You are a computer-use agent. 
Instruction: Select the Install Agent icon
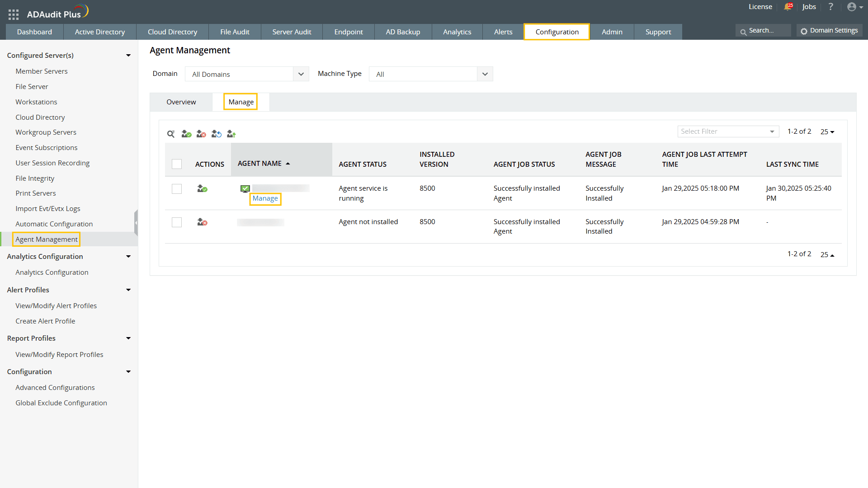(x=186, y=134)
